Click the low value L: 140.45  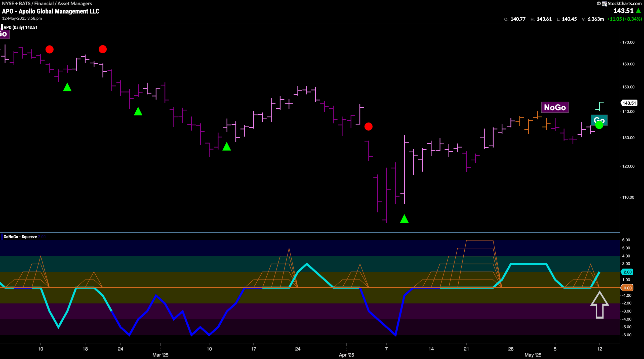point(567,19)
